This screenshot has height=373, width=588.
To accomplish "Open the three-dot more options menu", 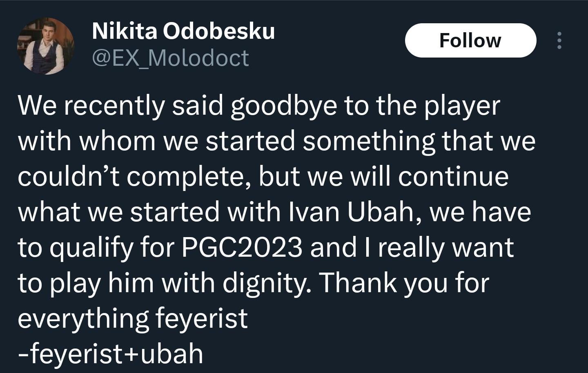I will pyautogui.click(x=559, y=40).
